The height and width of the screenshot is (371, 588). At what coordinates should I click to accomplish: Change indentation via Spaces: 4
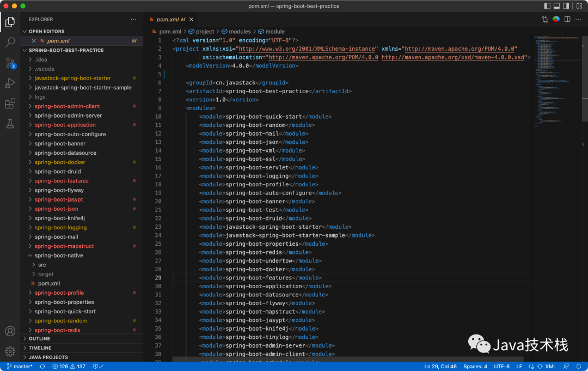(x=475, y=367)
